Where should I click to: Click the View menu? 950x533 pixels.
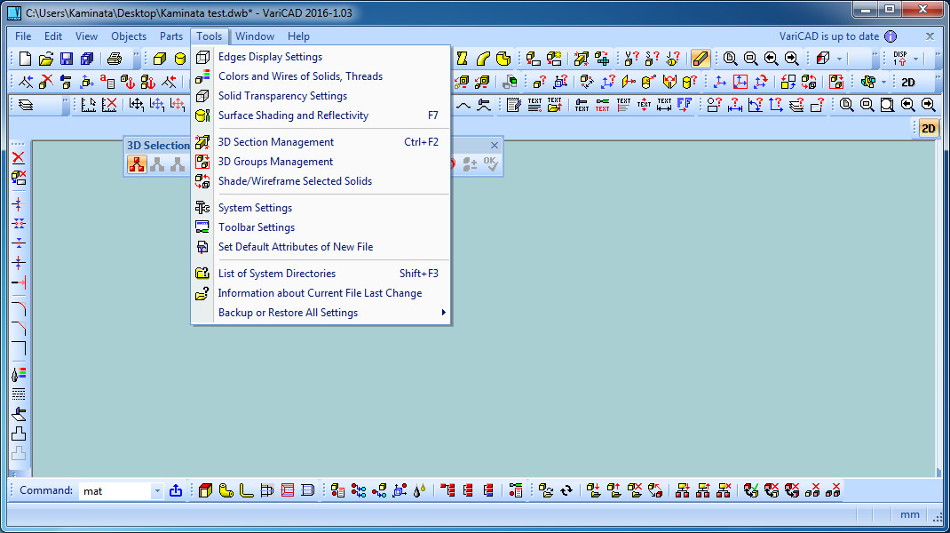(86, 36)
